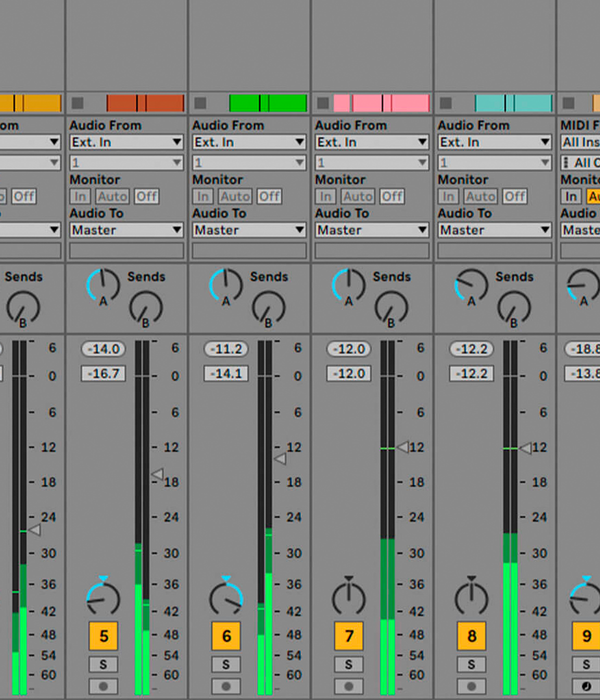The image size is (600, 700).
Task: Open the Audio From dropdown on track 5
Action: [126, 142]
